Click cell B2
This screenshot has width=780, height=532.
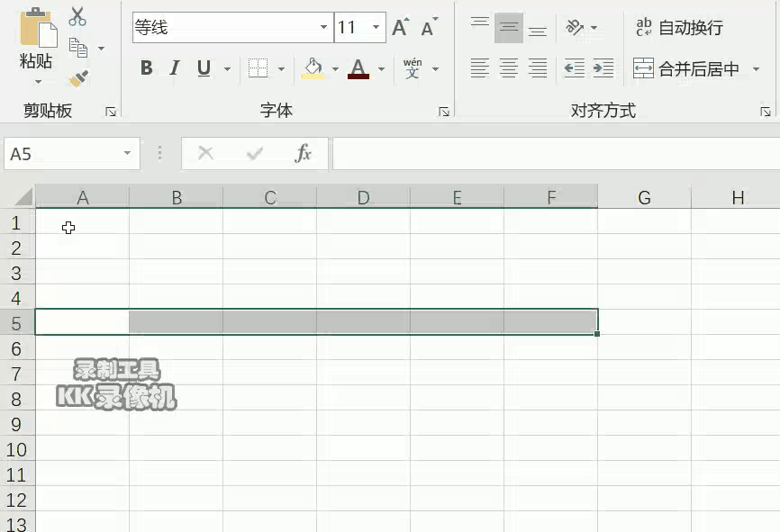pos(177,247)
